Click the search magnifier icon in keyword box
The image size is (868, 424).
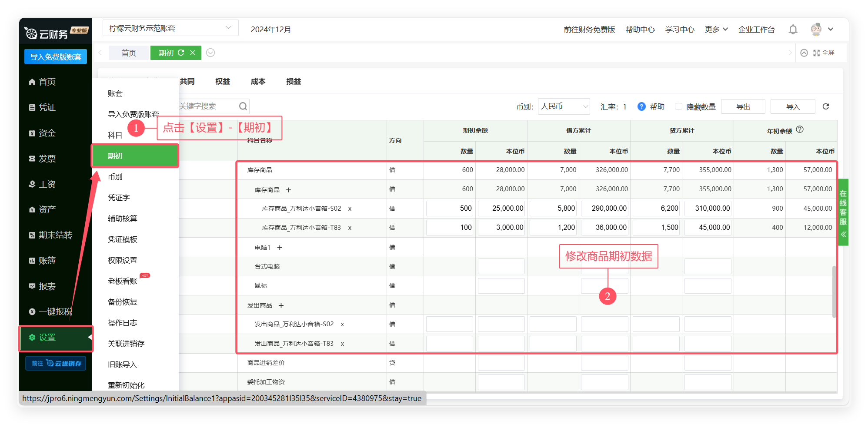click(x=243, y=106)
